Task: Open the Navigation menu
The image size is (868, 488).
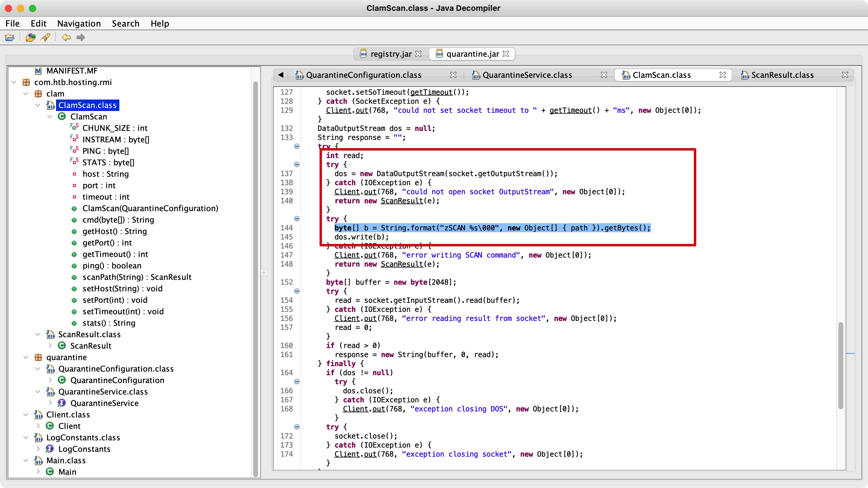Action: pos(79,24)
